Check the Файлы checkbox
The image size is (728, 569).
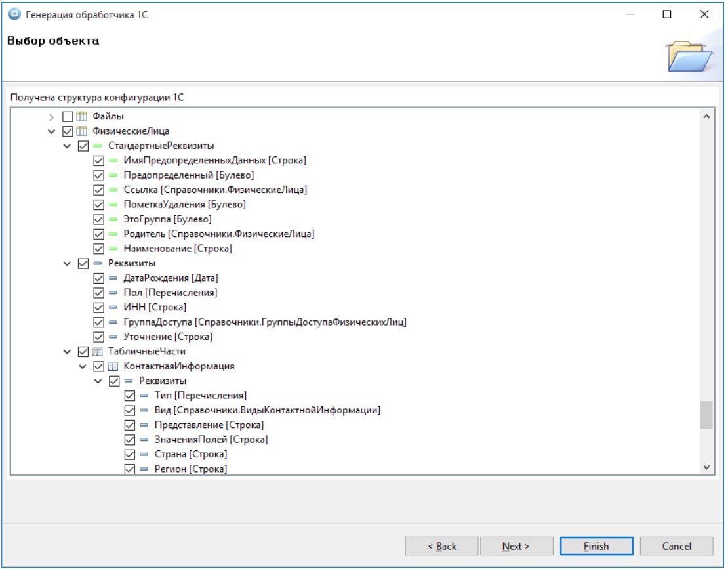tap(68, 116)
